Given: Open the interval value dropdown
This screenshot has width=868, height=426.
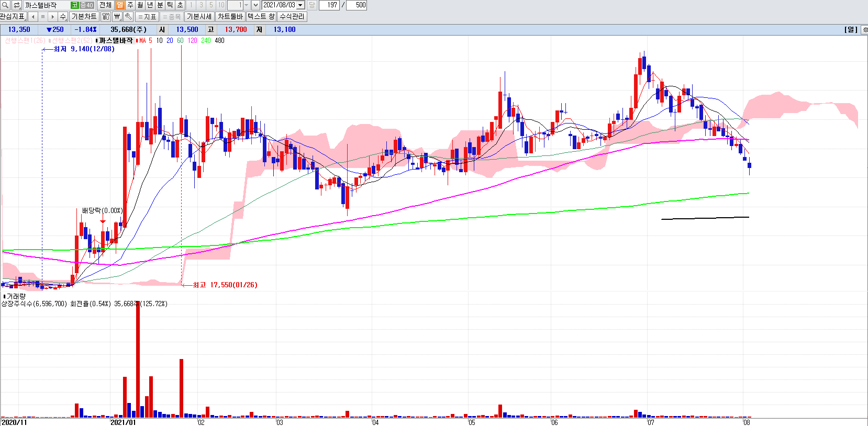Looking at the screenshot, I should click(x=246, y=5).
